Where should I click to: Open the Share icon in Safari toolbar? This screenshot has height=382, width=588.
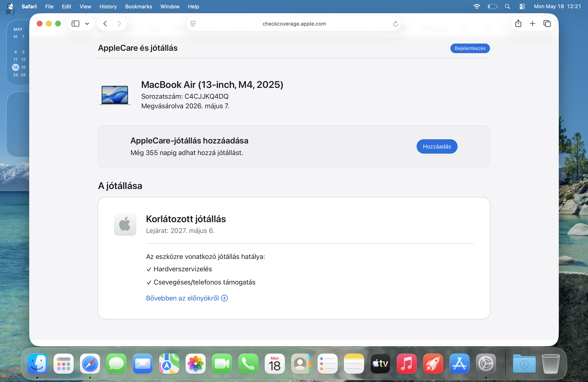(x=518, y=24)
